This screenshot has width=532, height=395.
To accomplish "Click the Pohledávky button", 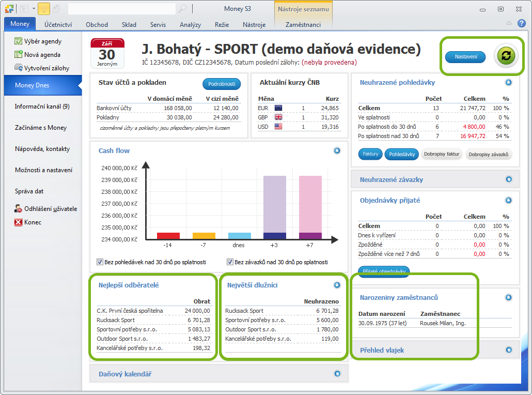I will click(x=402, y=154).
